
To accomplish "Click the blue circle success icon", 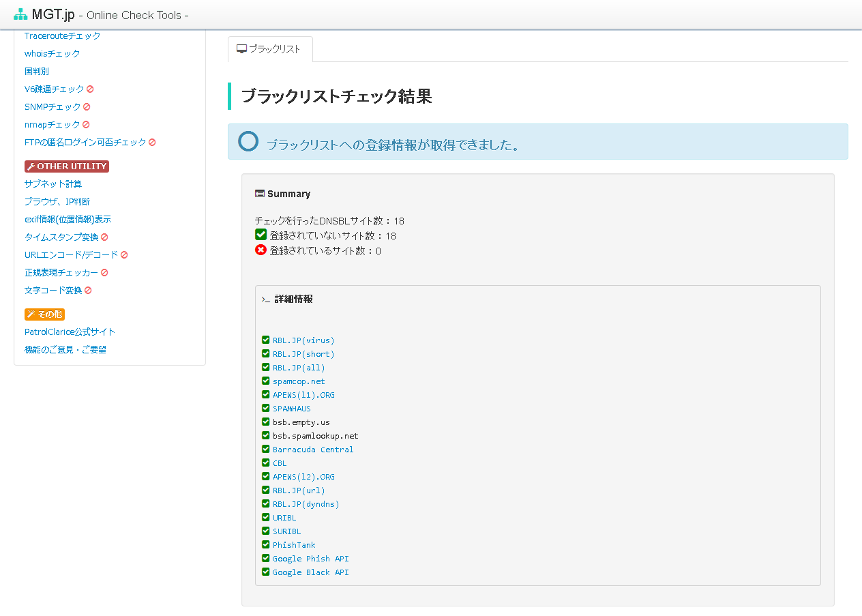I will click(x=248, y=141).
